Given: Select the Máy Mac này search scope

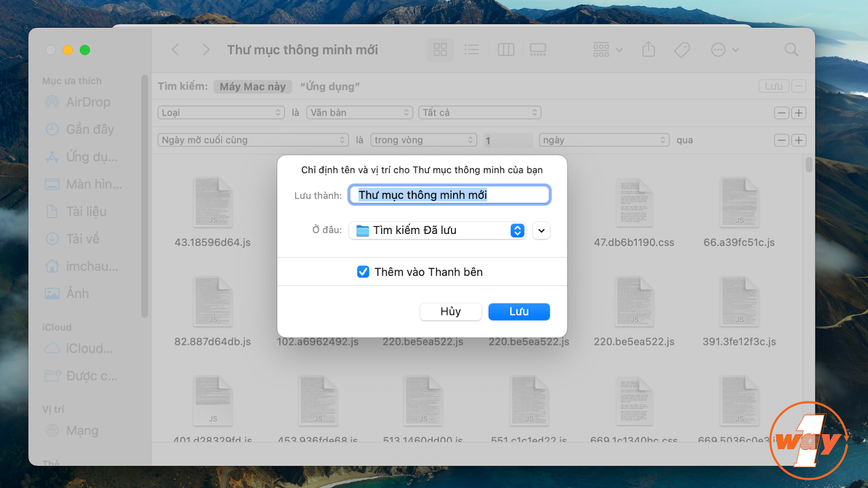Looking at the screenshot, I should [253, 87].
